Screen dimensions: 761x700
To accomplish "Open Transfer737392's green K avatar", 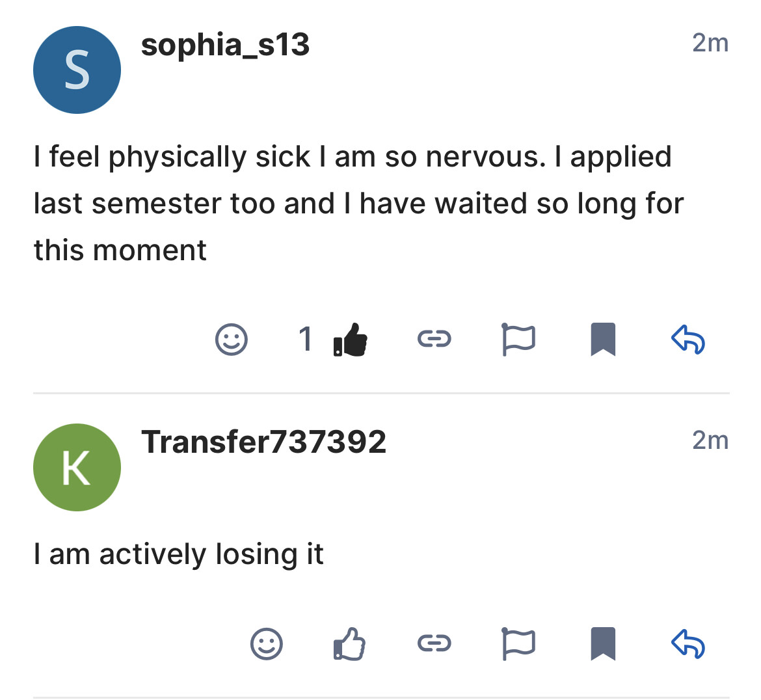I will tap(77, 468).
